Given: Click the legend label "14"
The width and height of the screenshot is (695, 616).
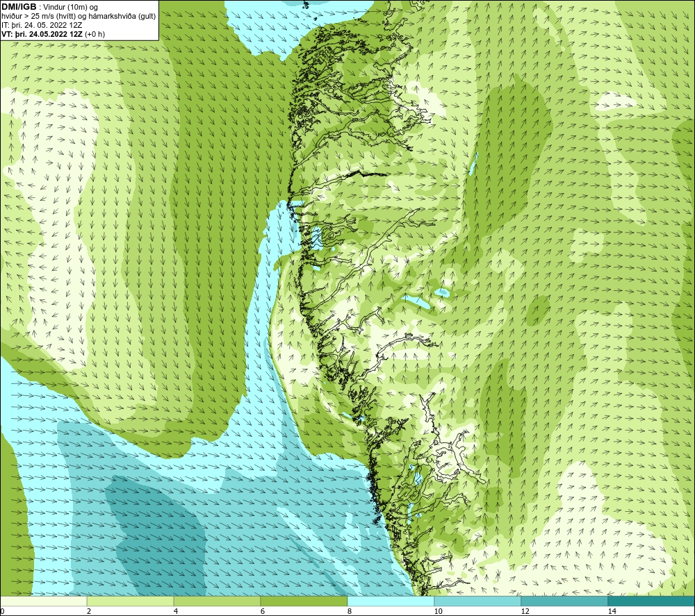Looking at the screenshot, I should (x=612, y=612).
